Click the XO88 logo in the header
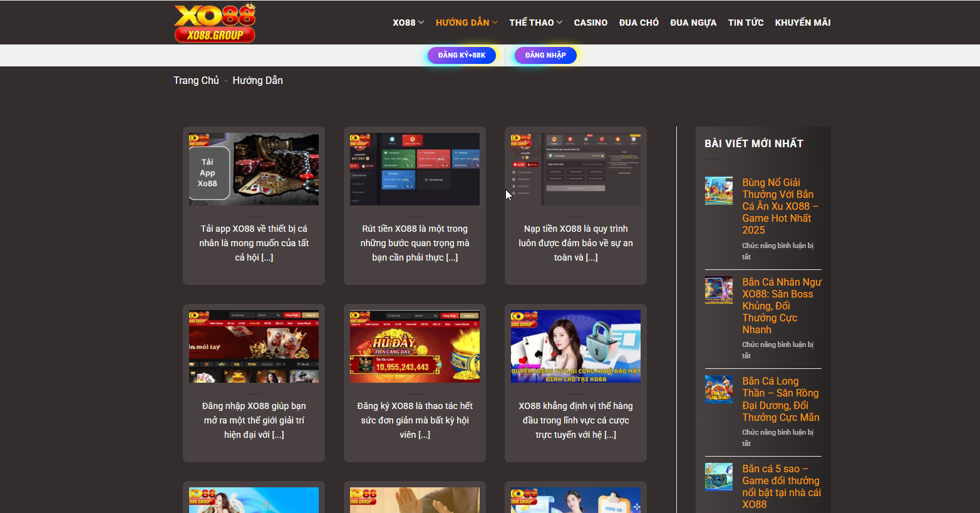This screenshot has height=513, width=980. tap(215, 23)
